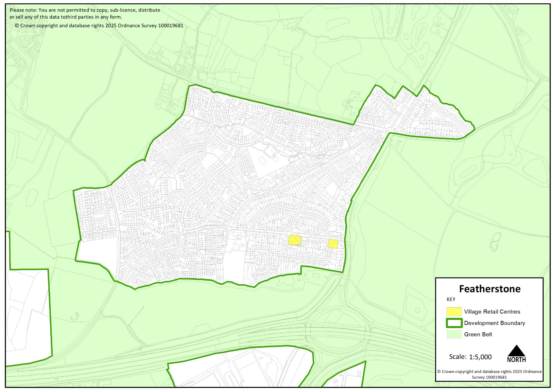The image size is (555, 392).
Task: Click the 'NORTH' label under the arrow
Action: tap(516, 360)
